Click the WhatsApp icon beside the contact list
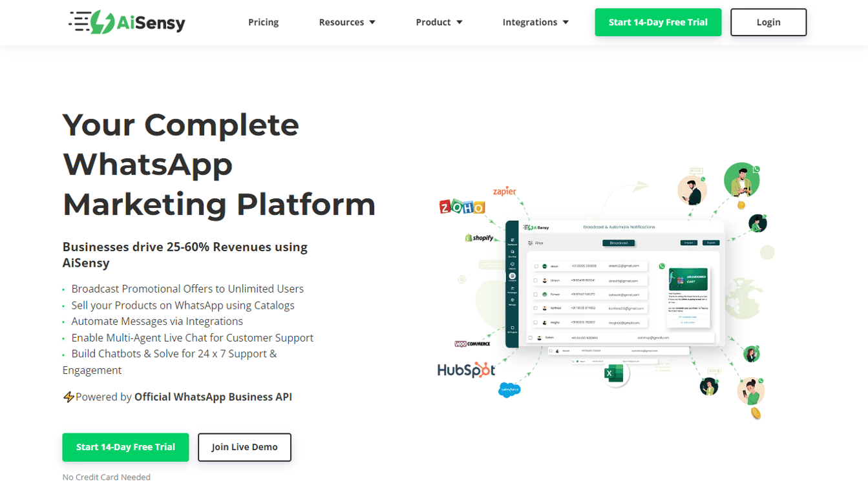This screenshot has height=496, width=868. click(x=662, y=266)
